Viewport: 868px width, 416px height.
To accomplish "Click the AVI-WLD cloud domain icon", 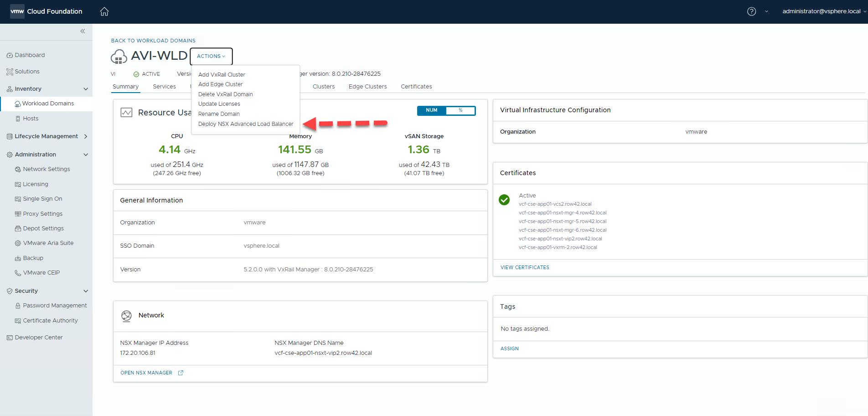I will tap(119, 57).
